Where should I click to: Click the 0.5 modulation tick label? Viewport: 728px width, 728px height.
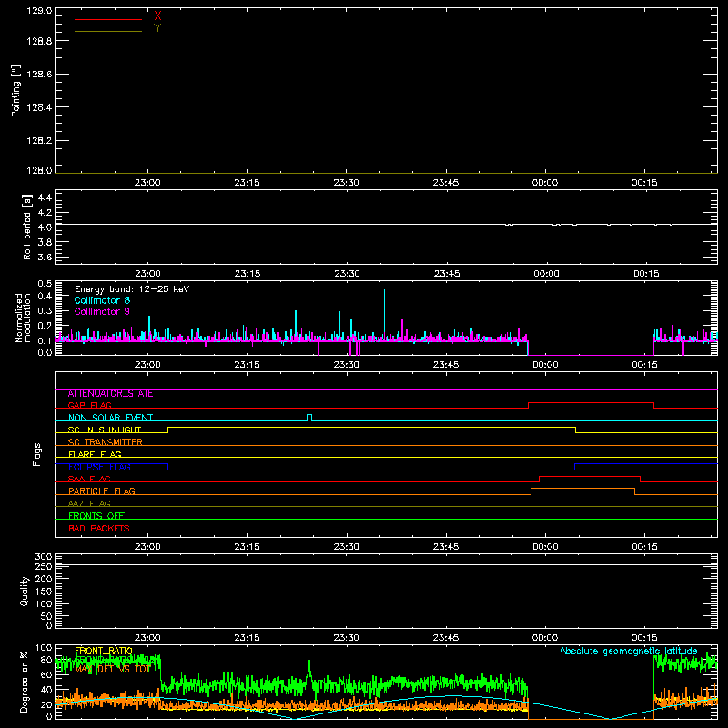[x=45, y=284]
